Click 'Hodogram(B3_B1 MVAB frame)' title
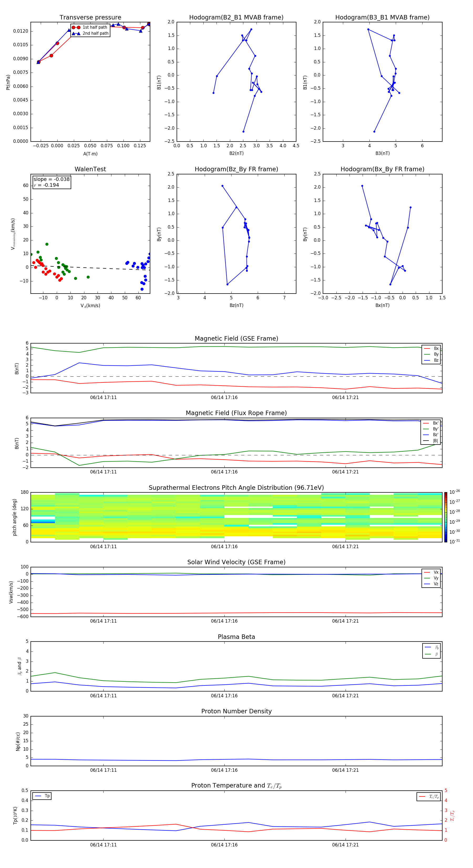This screenshot has height=868, width=473. pos(382,18)
